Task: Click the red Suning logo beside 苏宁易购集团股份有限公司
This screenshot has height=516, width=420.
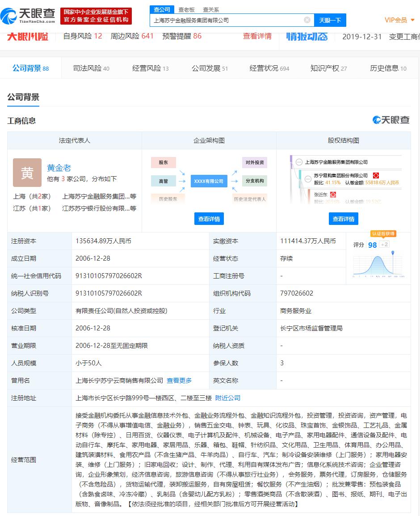Action: 376,175
